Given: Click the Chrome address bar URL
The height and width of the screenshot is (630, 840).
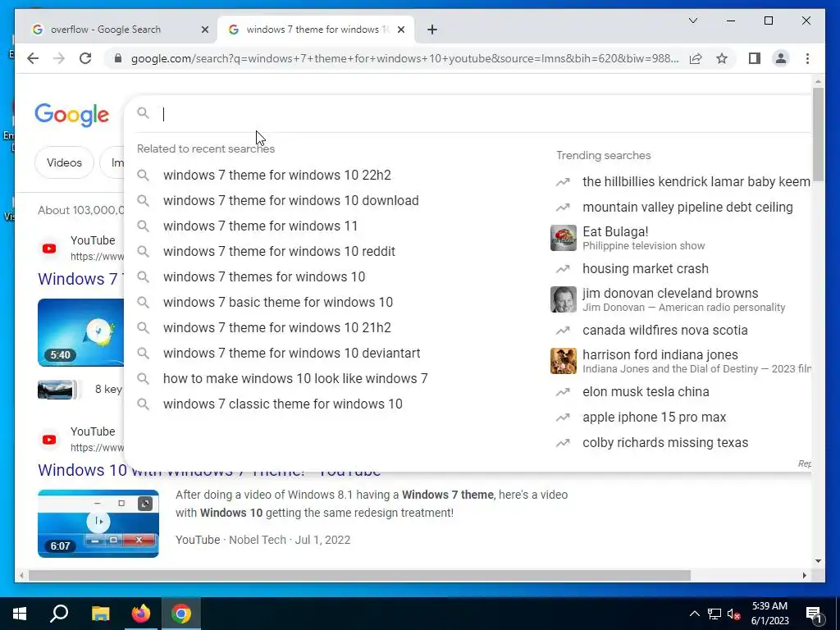Looking at the screenshot, I should 404,58.
